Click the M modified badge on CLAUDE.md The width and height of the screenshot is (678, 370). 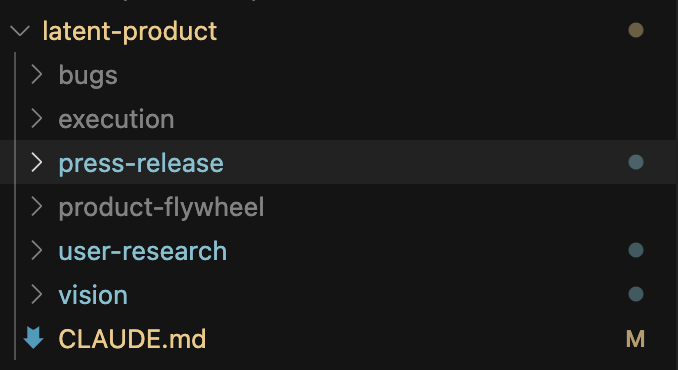tap(636, 339)
